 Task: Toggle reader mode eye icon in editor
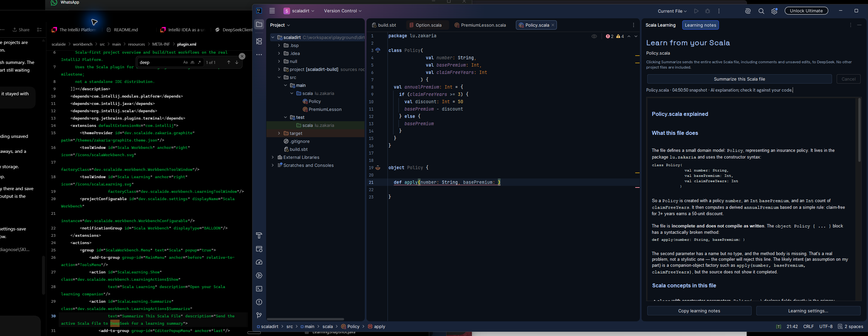(594, 36)
